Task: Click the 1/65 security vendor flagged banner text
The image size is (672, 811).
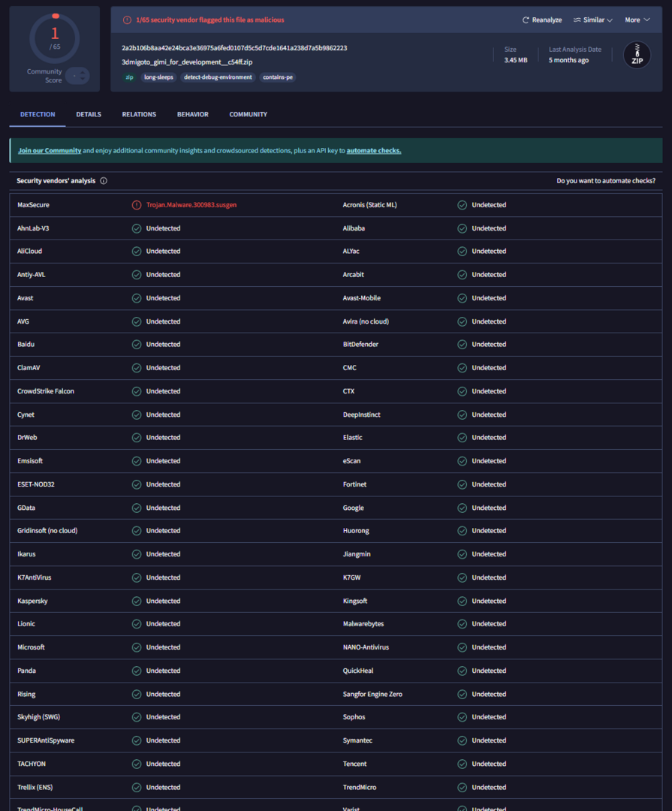Action: coord(210,20)
